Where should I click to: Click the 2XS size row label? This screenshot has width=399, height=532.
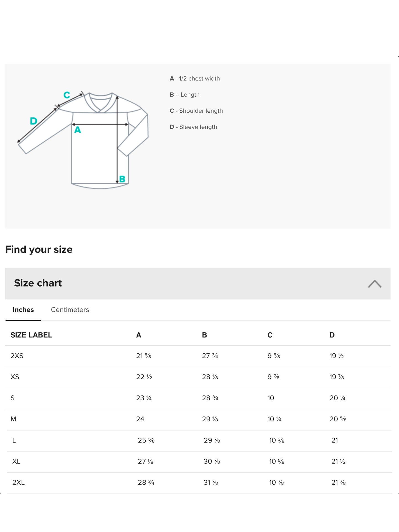click(17, 356)
